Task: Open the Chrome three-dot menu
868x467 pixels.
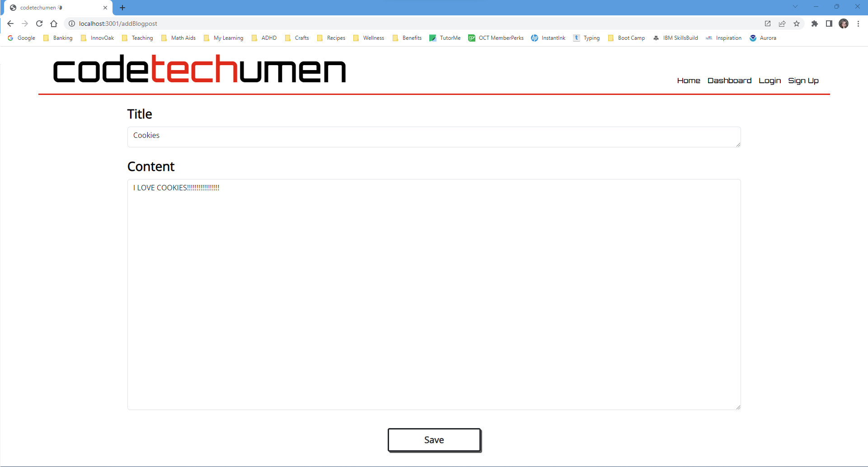Action: [859, 24]
